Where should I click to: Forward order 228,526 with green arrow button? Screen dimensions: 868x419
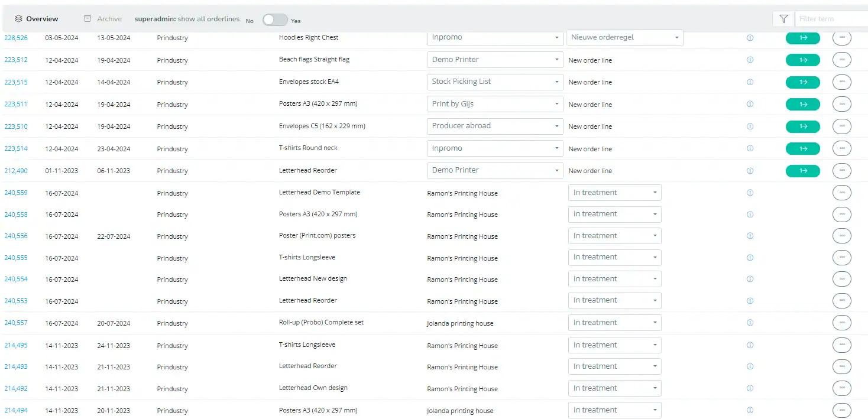coord(802,38)
